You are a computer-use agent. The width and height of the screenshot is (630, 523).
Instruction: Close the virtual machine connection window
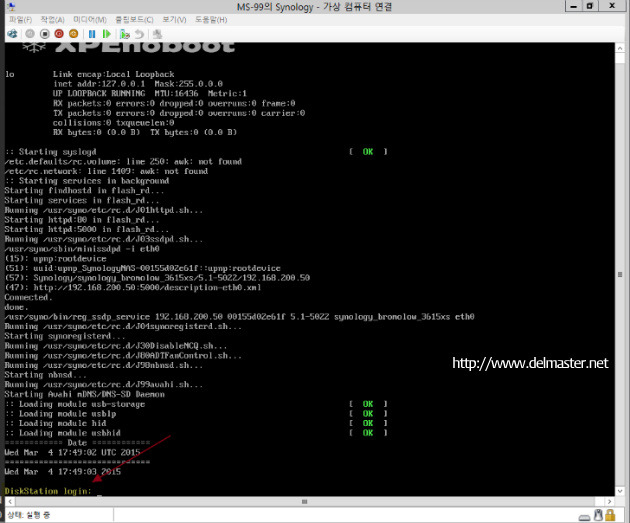(x=612, y=6)
